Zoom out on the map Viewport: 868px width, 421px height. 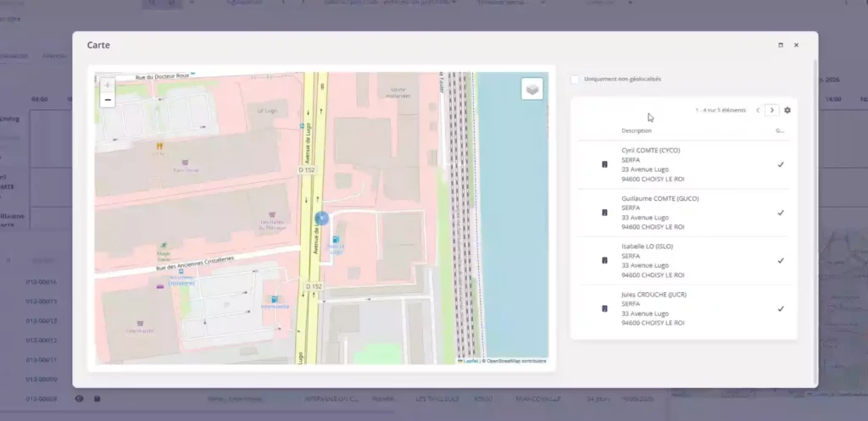coord(108,100)
